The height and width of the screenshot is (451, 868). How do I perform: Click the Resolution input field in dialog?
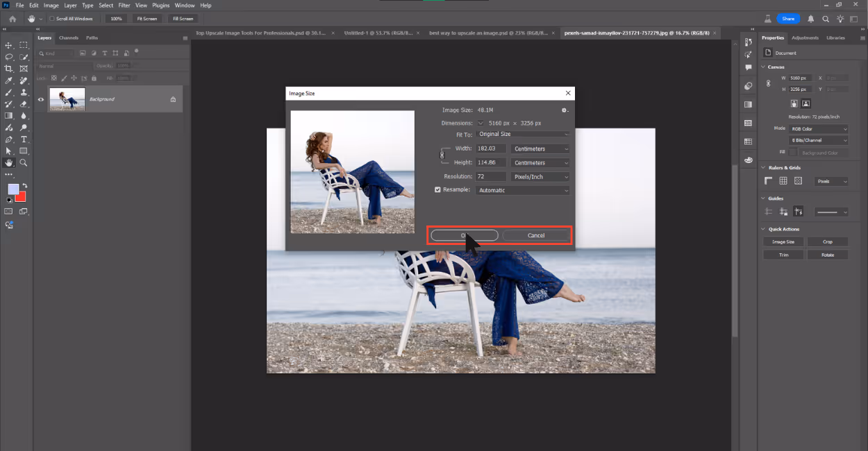(490, 176)
